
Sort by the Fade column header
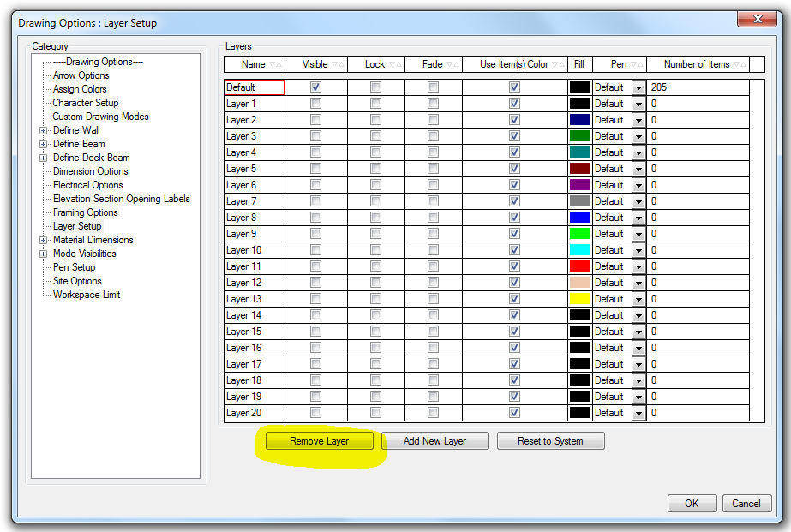click(x=434, y=64)
